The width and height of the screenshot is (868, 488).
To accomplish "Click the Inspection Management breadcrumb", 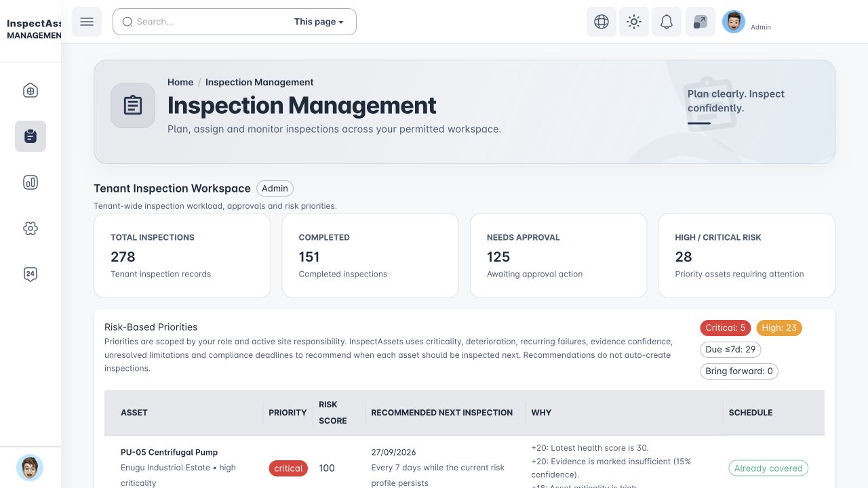I will coord(260,82).
